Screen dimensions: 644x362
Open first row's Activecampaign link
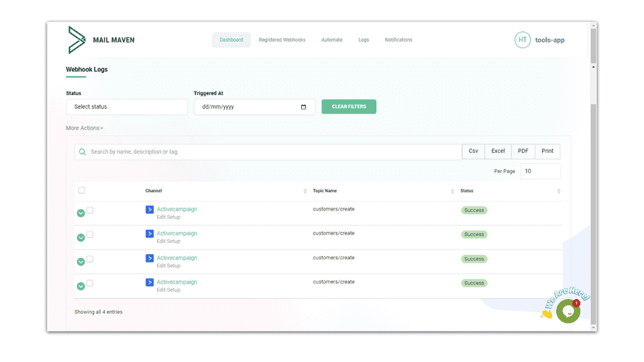click(177, 209)
